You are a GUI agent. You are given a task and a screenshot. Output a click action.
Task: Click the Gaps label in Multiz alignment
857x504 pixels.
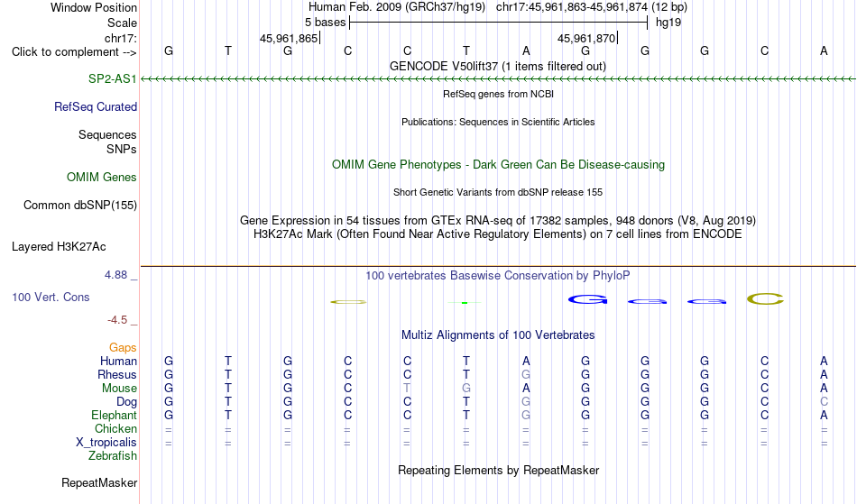click(123, 348)
